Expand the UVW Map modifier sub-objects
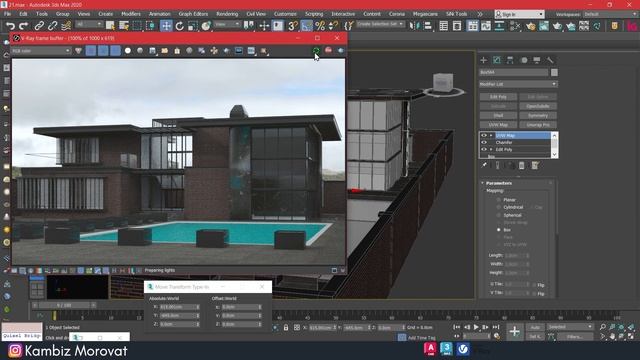Viewport: 640px width, 360px height. (491, 136)
